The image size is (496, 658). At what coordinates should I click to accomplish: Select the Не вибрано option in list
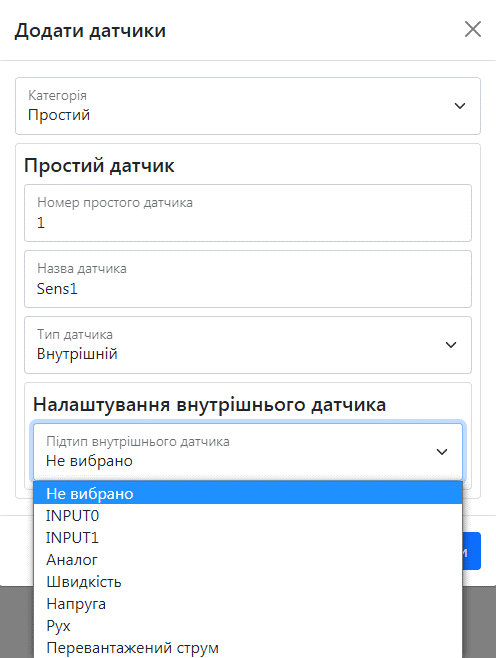pos(248,493)
